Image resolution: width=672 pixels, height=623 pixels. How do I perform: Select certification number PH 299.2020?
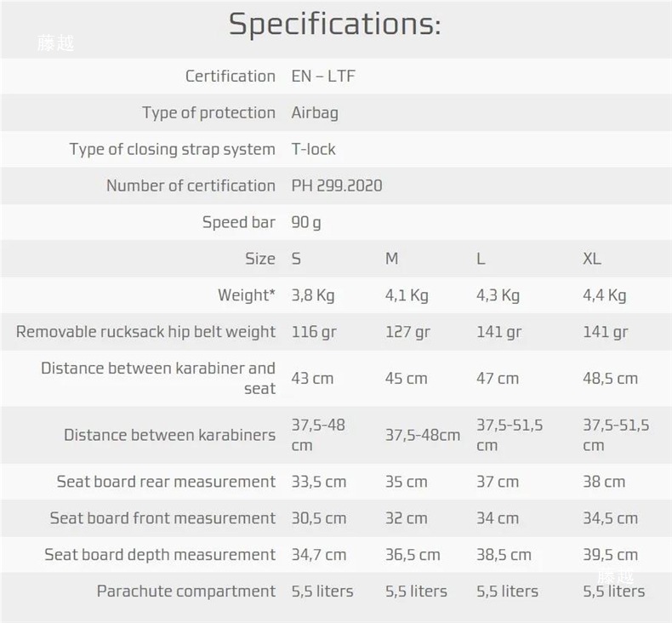(337, 186)
